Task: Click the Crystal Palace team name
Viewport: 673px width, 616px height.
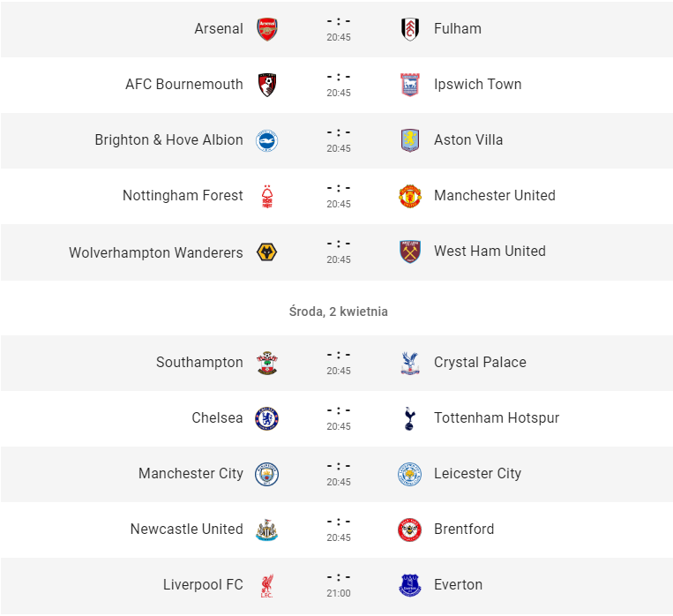Action: pos(480,362)
